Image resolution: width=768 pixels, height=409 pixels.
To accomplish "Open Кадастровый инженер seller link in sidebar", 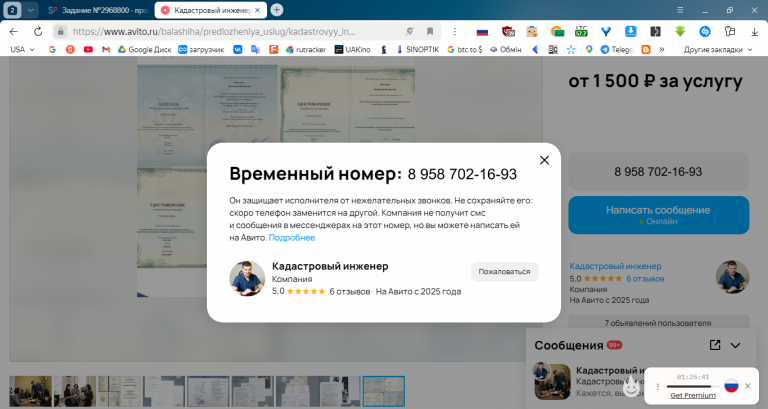I will coord(615,266).
